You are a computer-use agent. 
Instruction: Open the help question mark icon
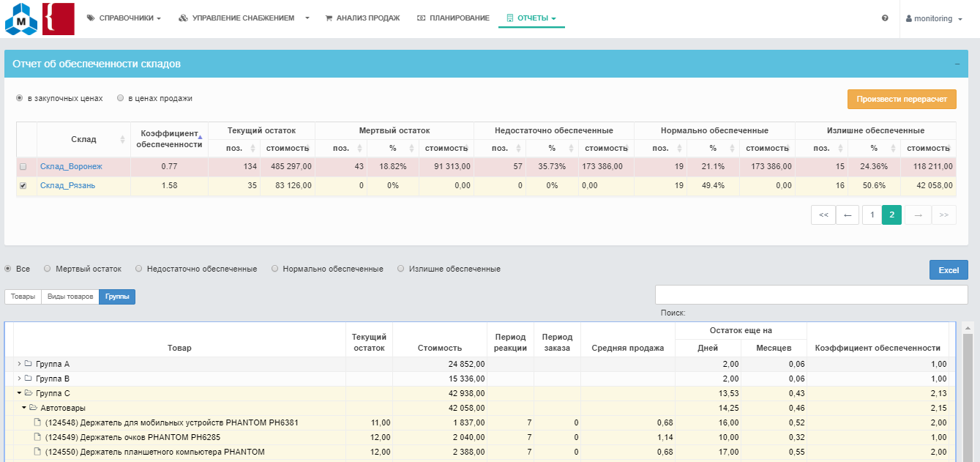(x=885, y=18)
